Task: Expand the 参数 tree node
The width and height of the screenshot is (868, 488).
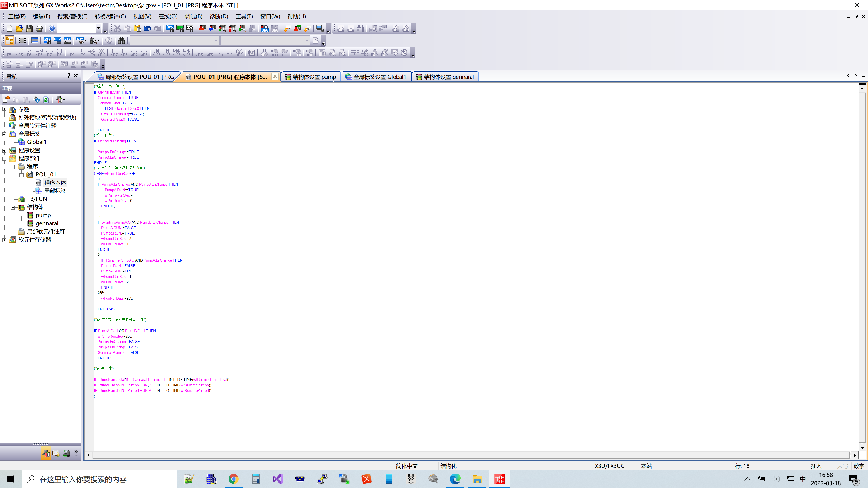Action: tap(4, 109)
